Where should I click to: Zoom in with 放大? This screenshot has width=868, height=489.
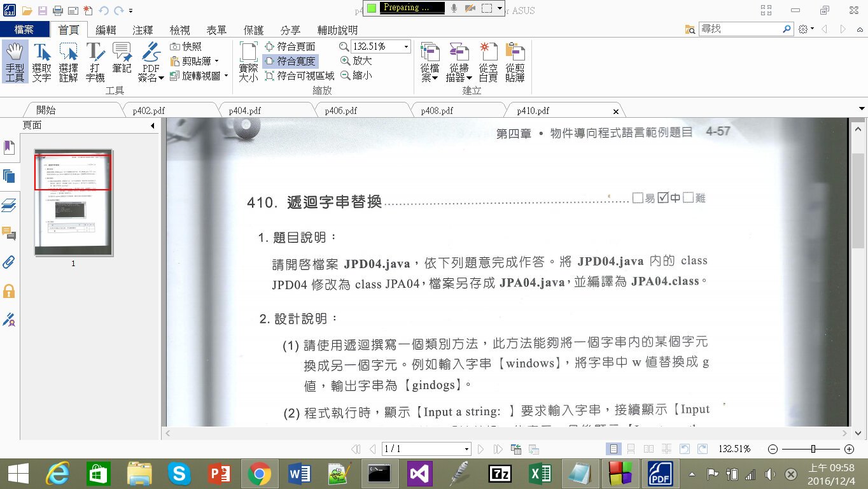(x=356, y=60)
